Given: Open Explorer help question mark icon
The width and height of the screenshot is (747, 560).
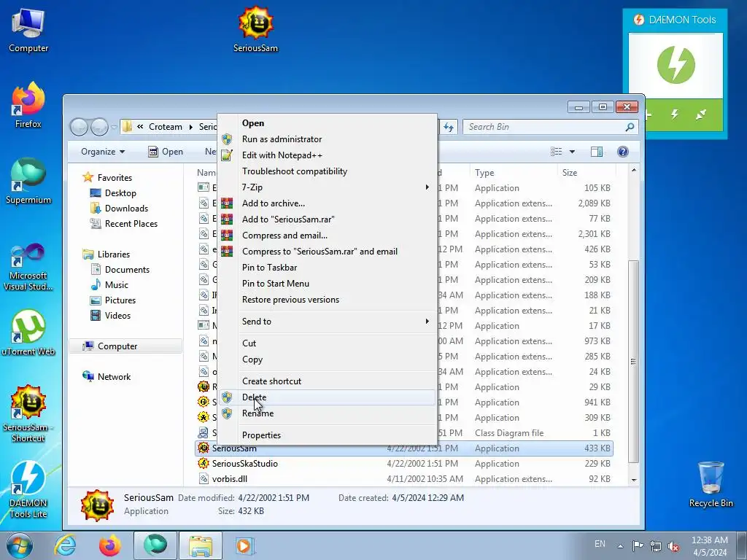Looking at the screenshot, I should 623,152.
